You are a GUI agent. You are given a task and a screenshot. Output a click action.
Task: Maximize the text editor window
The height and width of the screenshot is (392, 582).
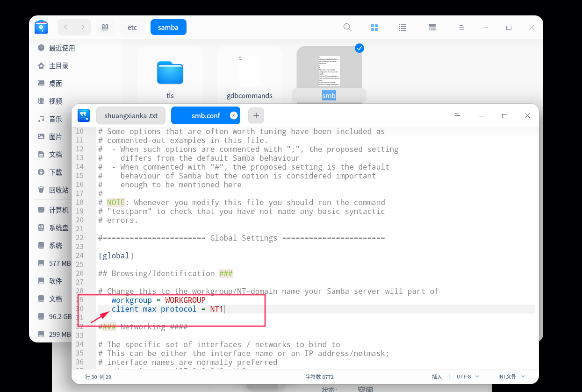pos(504,115)
